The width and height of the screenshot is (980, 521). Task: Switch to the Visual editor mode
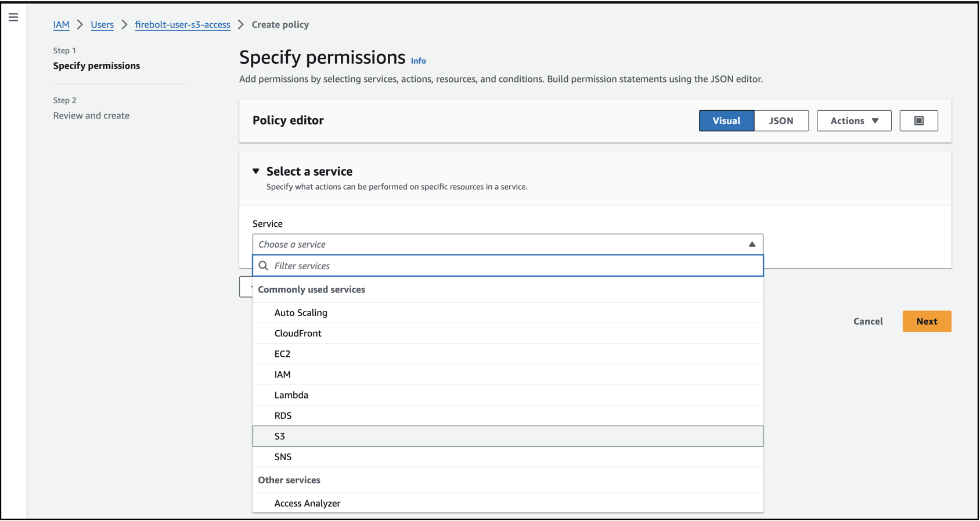click(726, 121)
